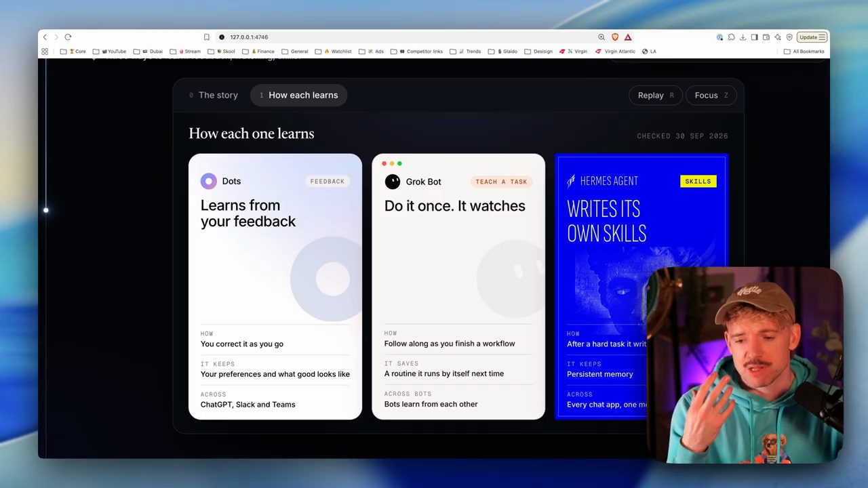Screen dimensions: 868x488
Task: Click "Bots learn from each other" text
Action: pos(431,404)
